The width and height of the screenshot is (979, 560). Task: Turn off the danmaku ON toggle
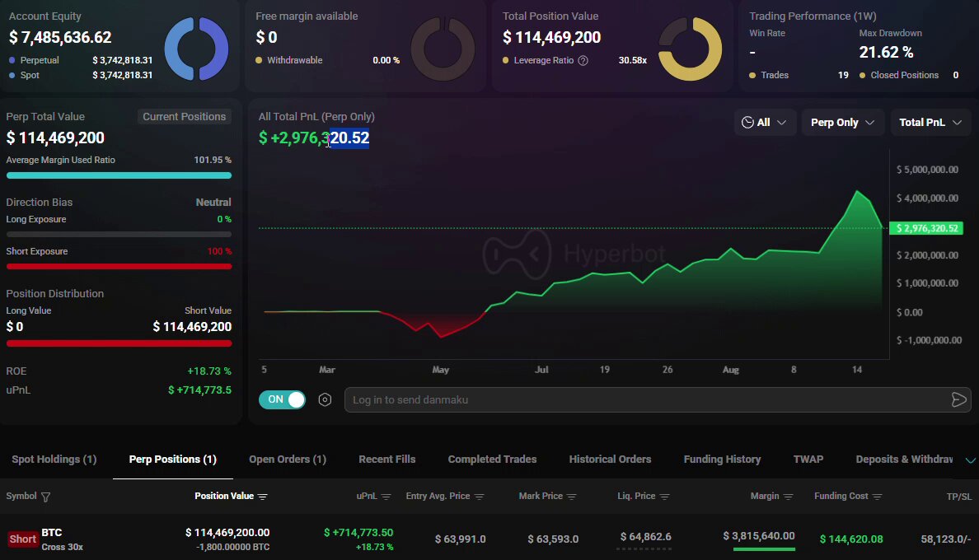tap(282, 399)
